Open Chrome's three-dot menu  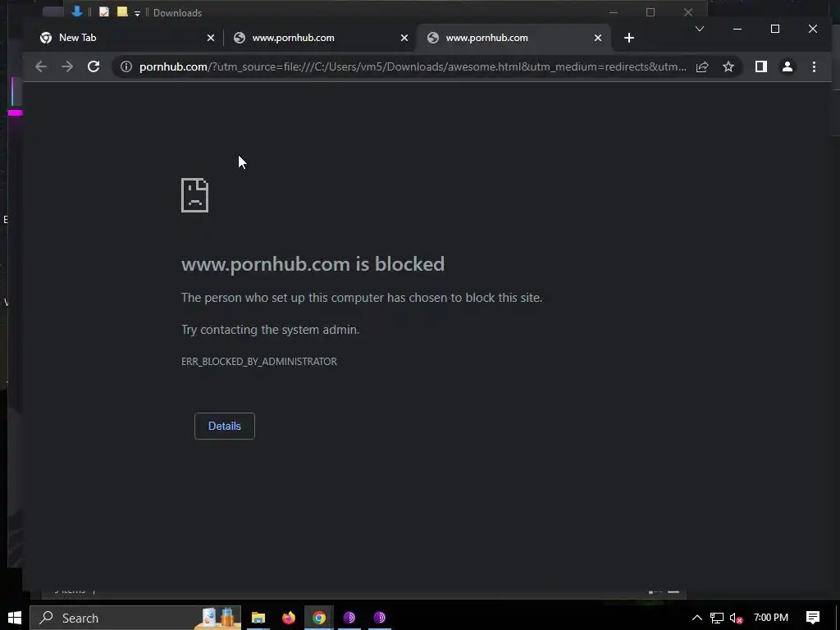(814, 66)
